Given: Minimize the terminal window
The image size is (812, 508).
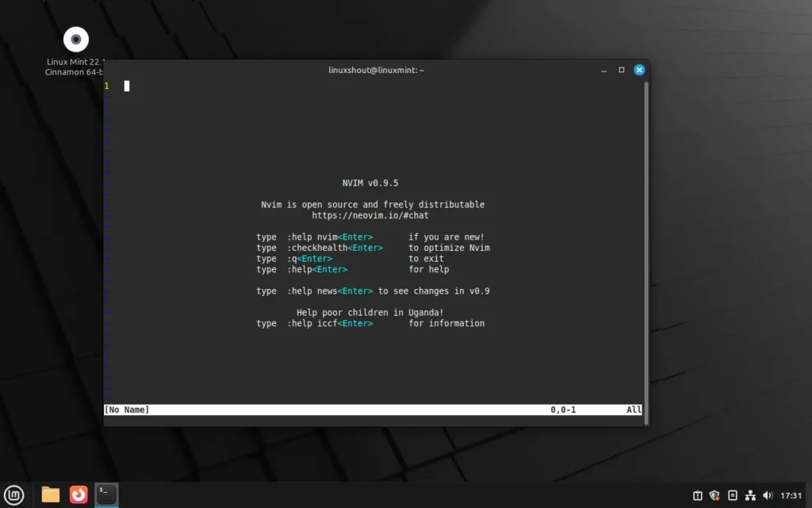Looking at the screenshot, I should coord(603,70).
